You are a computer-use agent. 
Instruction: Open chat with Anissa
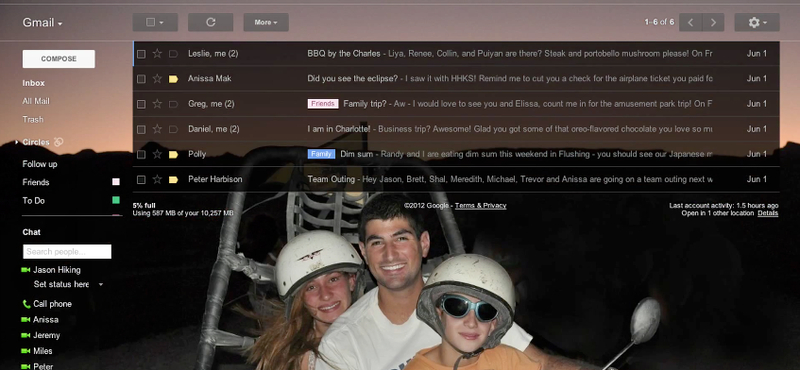point(46,320)
